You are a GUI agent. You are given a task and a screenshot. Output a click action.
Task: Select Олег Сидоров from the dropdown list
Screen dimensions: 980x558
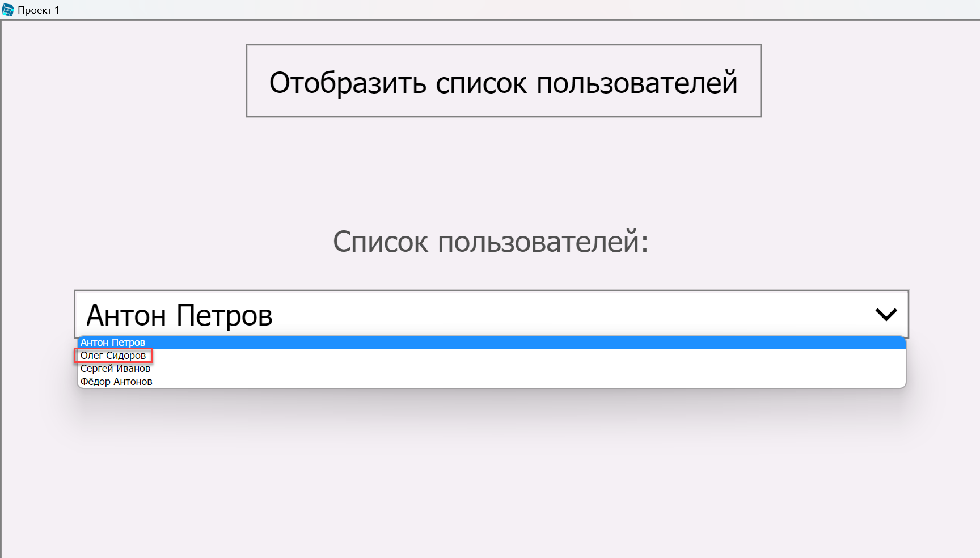(x=113, y=356)
